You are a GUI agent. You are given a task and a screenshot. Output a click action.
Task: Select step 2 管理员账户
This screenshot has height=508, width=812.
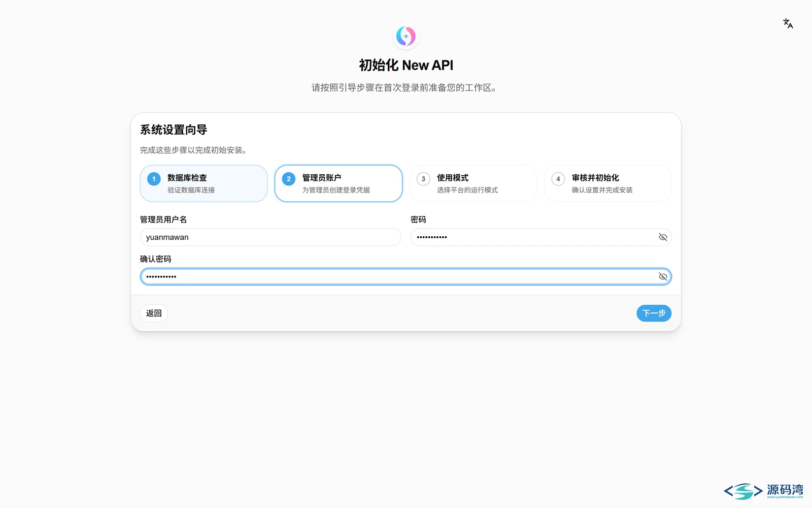click(x=339, y=183)
